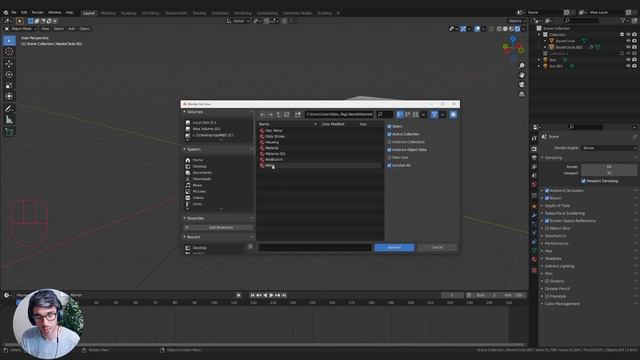Go to the parent directory in the file browser
Screen dimensions: 640x360
point(278,115)
